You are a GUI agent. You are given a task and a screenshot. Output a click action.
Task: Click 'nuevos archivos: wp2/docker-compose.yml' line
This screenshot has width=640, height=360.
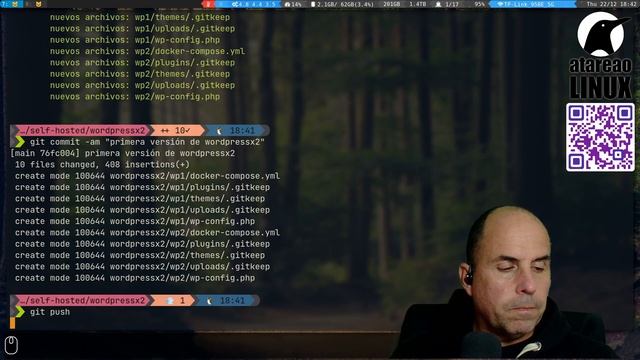(x=147, y=51)
